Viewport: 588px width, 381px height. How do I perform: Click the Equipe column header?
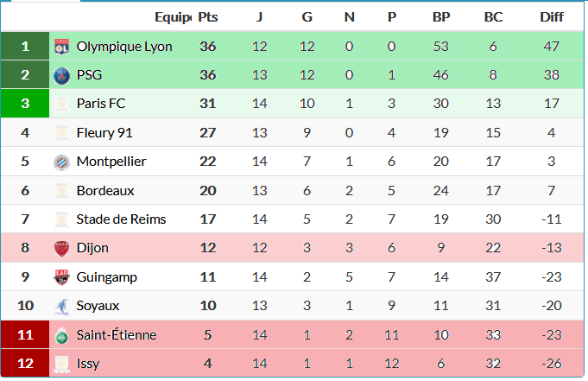click(x=172, y=17)
